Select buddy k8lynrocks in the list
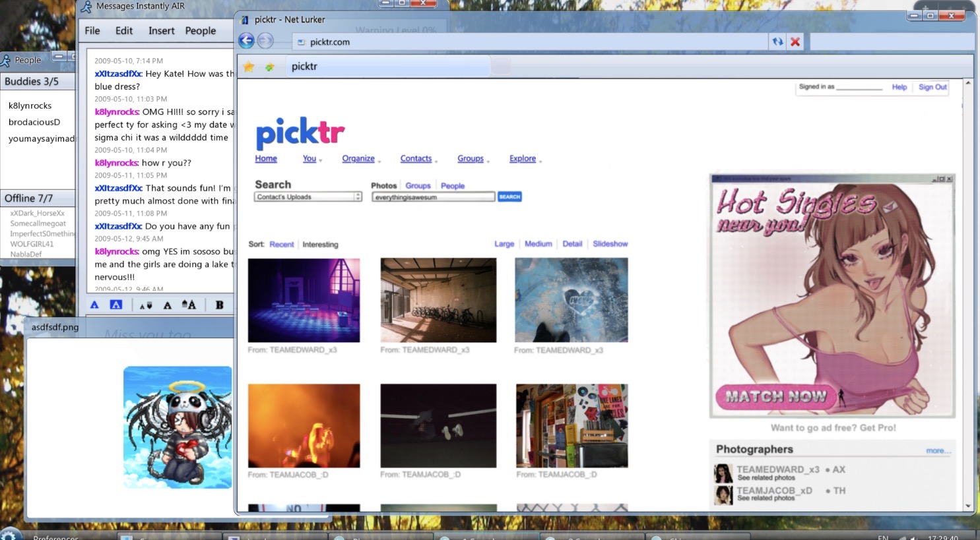 click(30, 105)
